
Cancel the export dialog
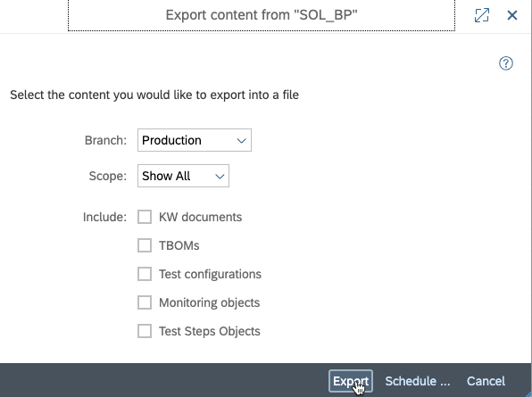(486, 381)
